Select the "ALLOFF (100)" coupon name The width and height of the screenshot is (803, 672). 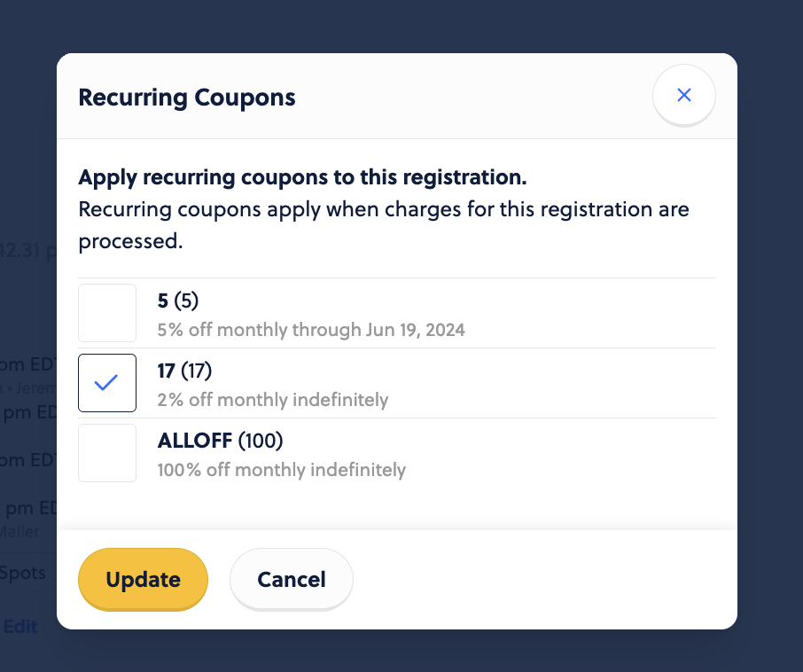point(220,441)
